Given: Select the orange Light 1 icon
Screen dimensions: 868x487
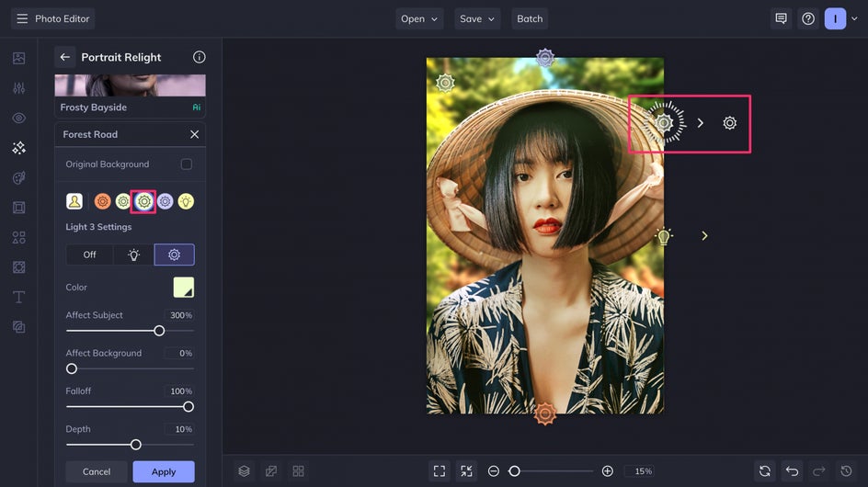Looking at the screenshot, I should pyautogui.click(x=102, y=201).
